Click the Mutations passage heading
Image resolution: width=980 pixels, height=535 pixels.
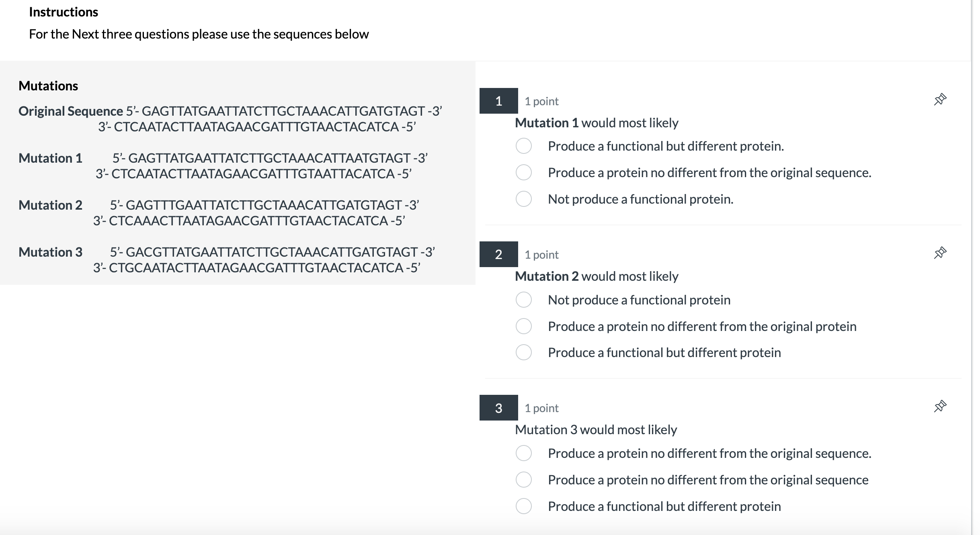click(48, 86)
